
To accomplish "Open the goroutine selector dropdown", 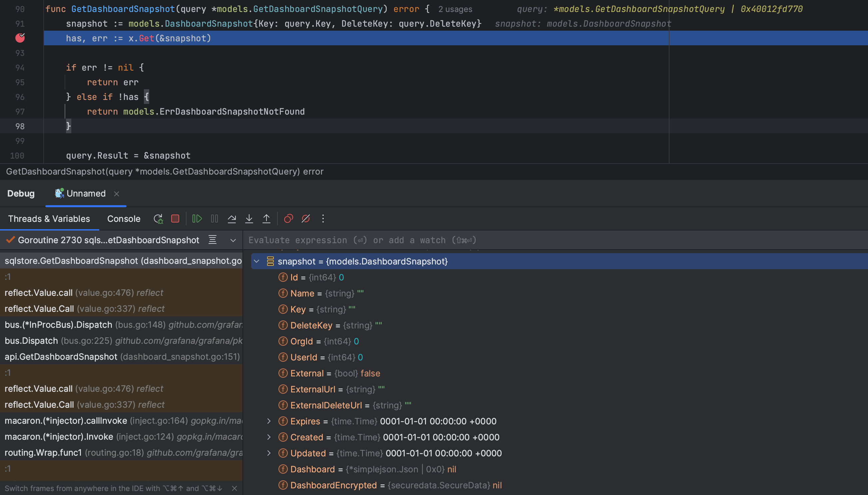I will [233, 240].
